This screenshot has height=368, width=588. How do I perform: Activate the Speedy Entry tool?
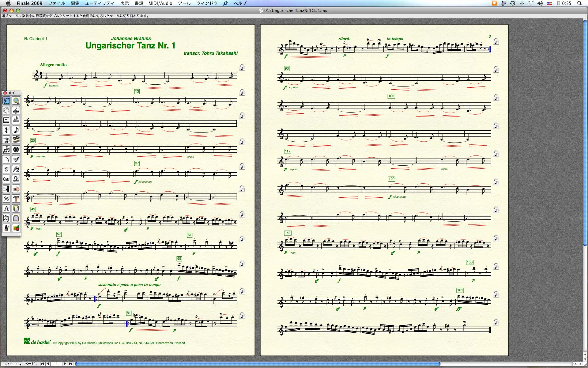[6, 140]
